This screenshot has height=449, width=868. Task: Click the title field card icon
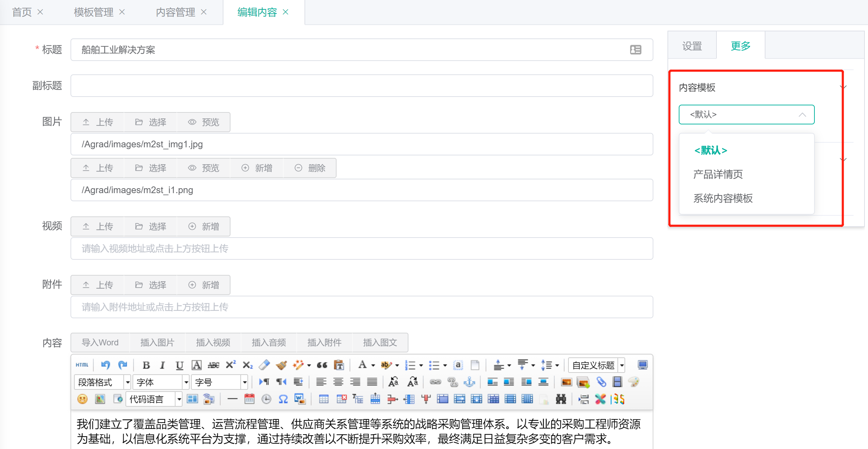click(x=635, y=50)
